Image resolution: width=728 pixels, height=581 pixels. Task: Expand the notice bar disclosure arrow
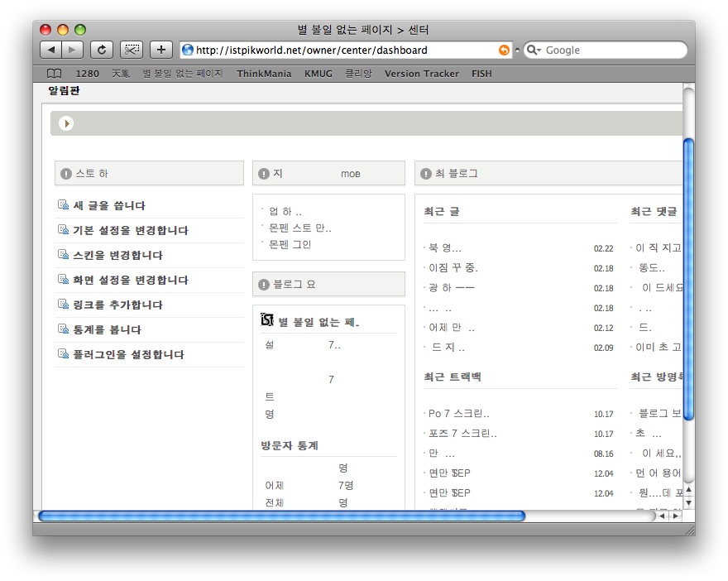(66, 123)
